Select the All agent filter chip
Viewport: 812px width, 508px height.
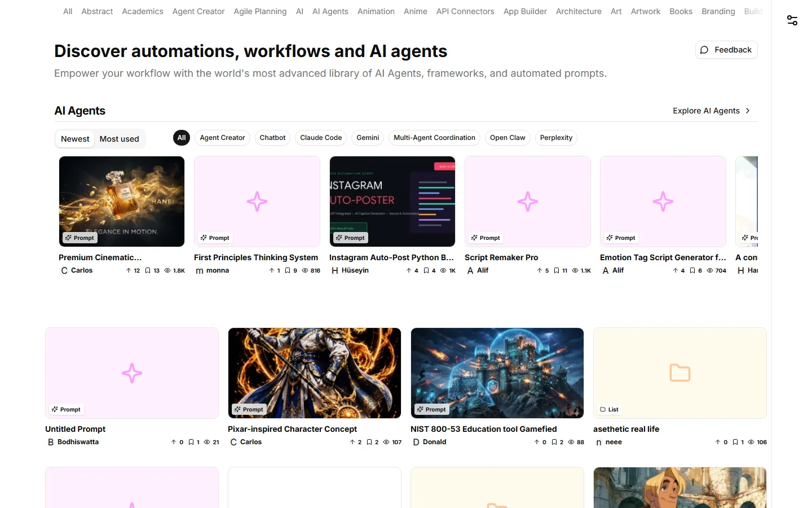(182, 138)
